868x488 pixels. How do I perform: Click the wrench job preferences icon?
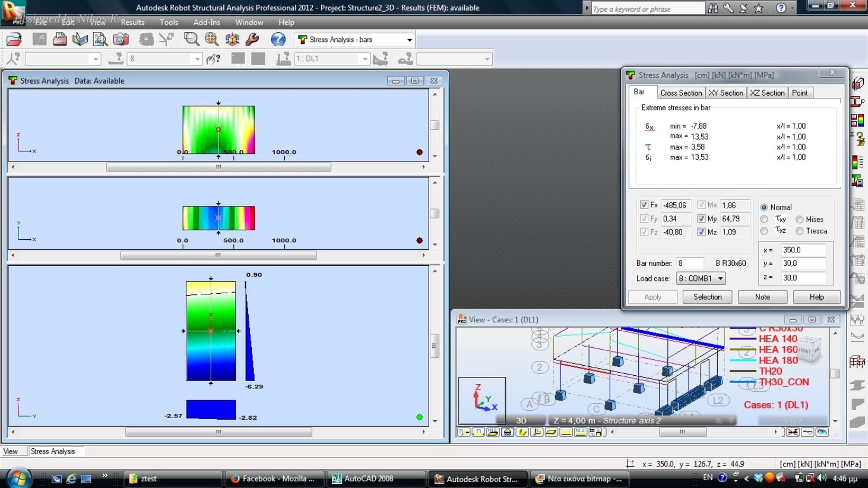coord(252,40)
